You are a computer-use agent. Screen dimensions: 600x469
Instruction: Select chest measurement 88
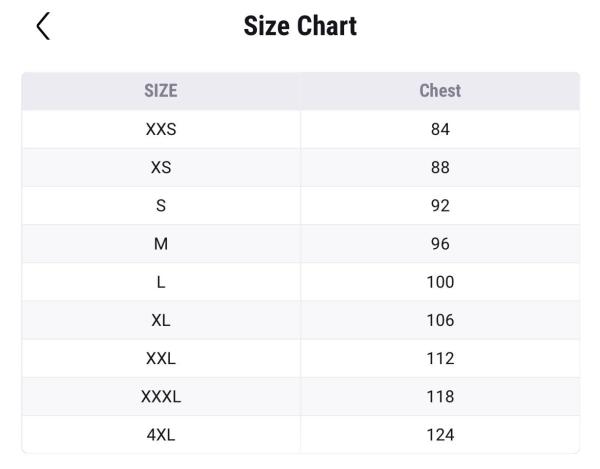pyautogui.click(x=440, y=168)
